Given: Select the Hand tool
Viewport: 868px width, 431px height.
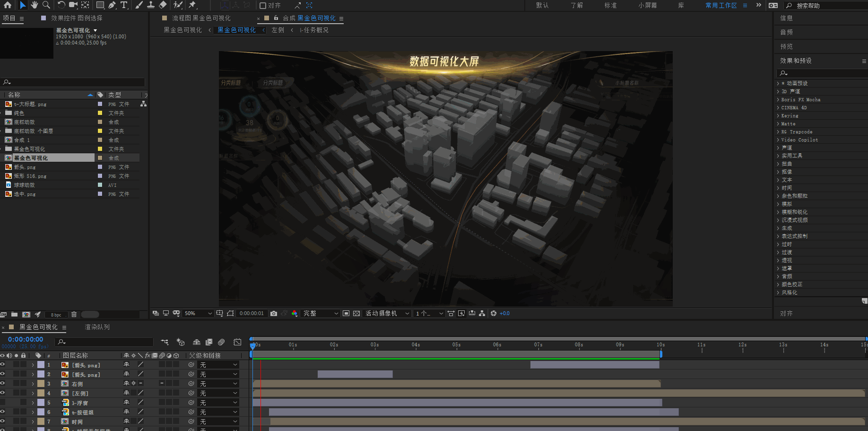Looking at the screenshot, I should pyautogui.click(x=35, y=5).
